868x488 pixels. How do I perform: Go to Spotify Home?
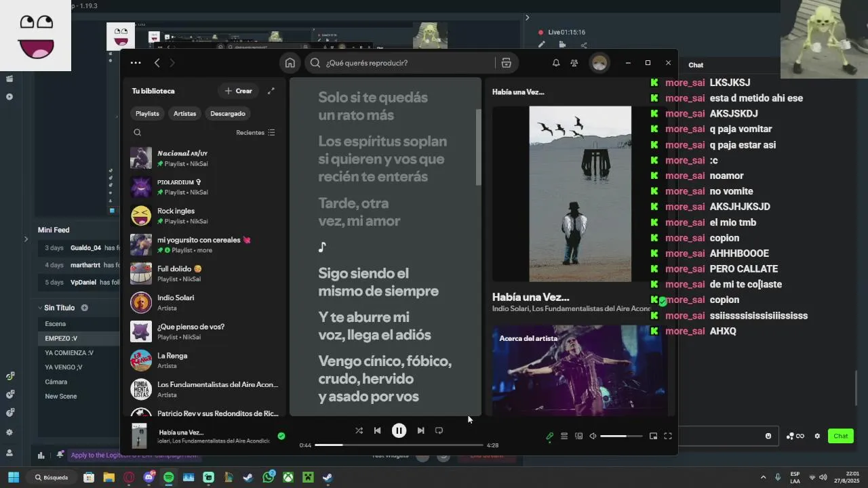[290, 63]
